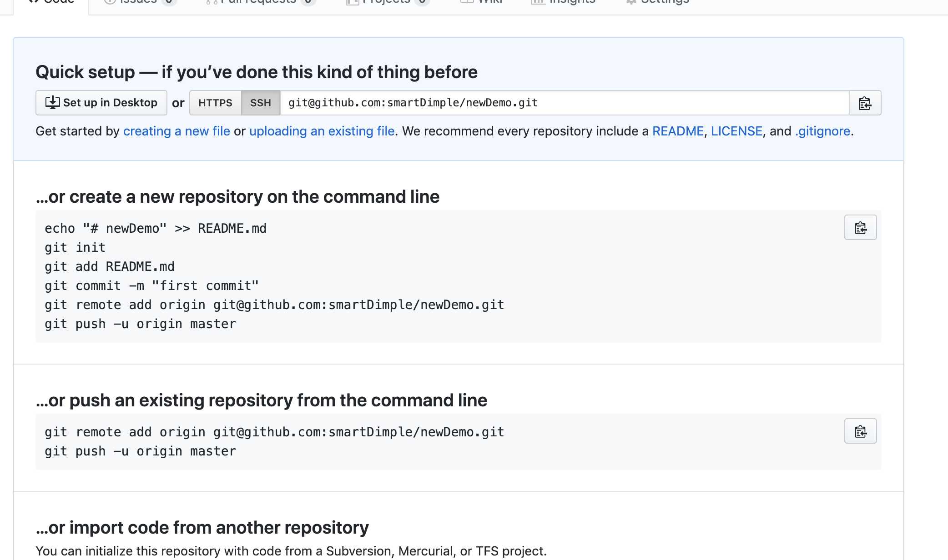The height and width of the screenshot is (560, 948).
Task: Click the git add README.md line
Action: (110, 266)
